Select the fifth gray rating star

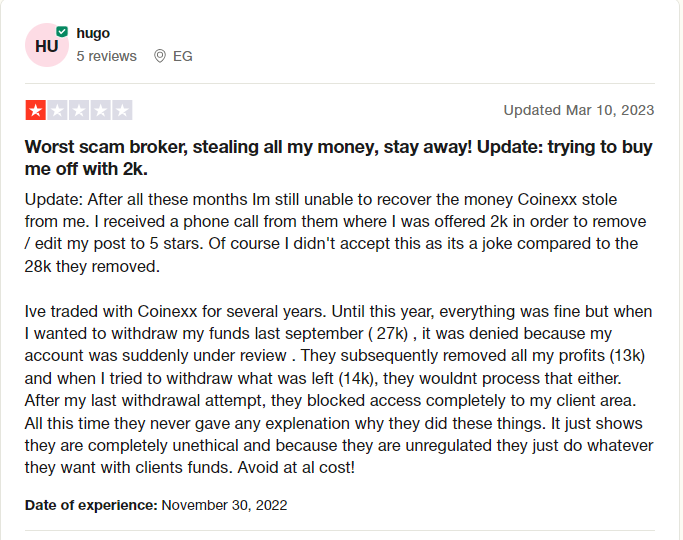pyautogui.click(x=122, y=110)
